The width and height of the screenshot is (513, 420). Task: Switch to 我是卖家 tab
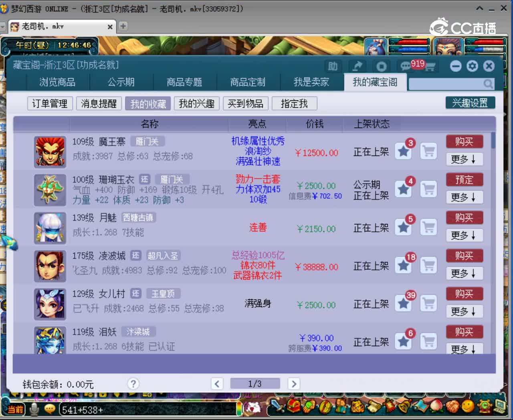pyautogui.click(x=311, y=82)
